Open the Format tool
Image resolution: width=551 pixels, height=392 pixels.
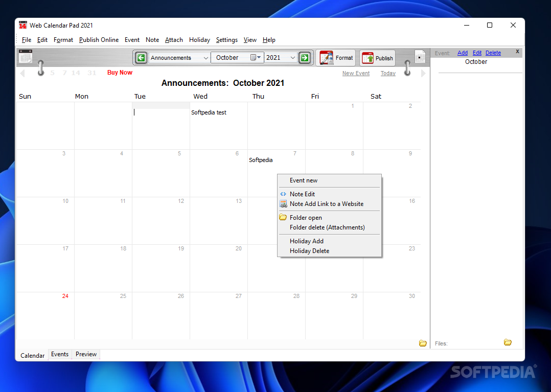pos(336,58)
